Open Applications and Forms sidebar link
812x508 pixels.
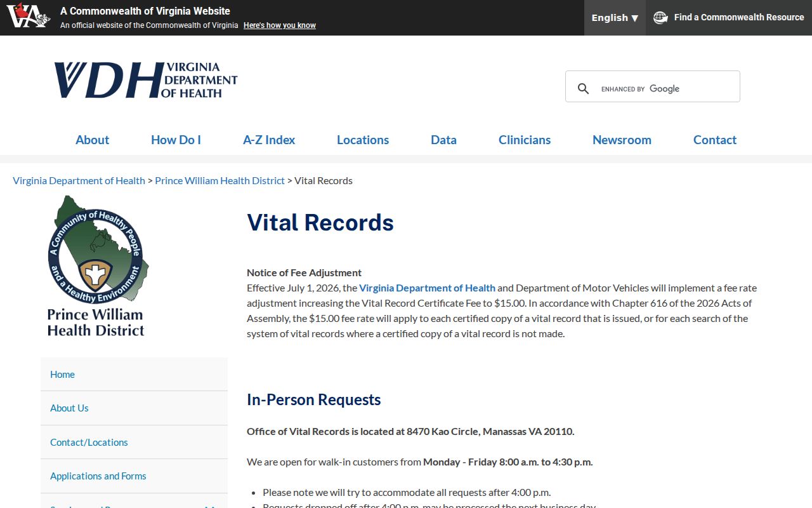[134, 476]
